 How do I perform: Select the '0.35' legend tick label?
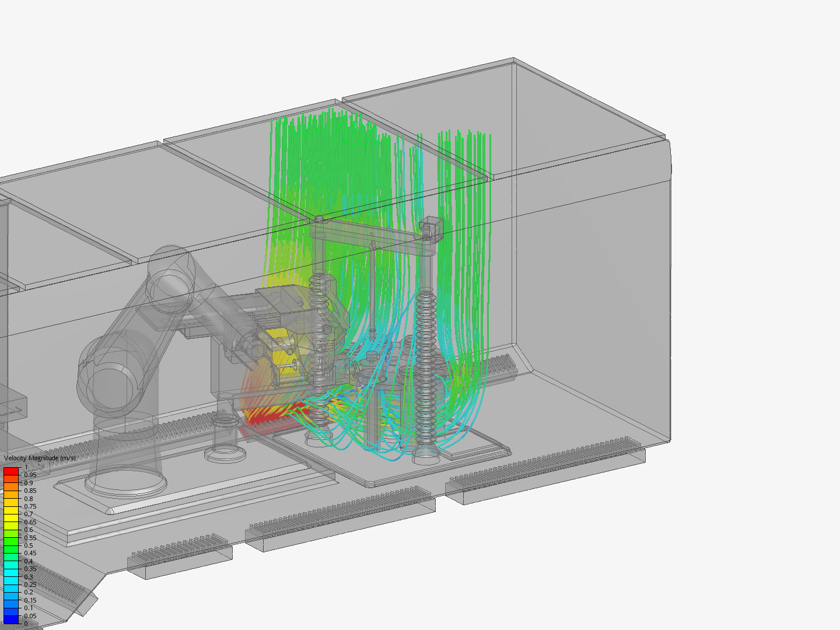pyautogui.click(x=30, y=569)
